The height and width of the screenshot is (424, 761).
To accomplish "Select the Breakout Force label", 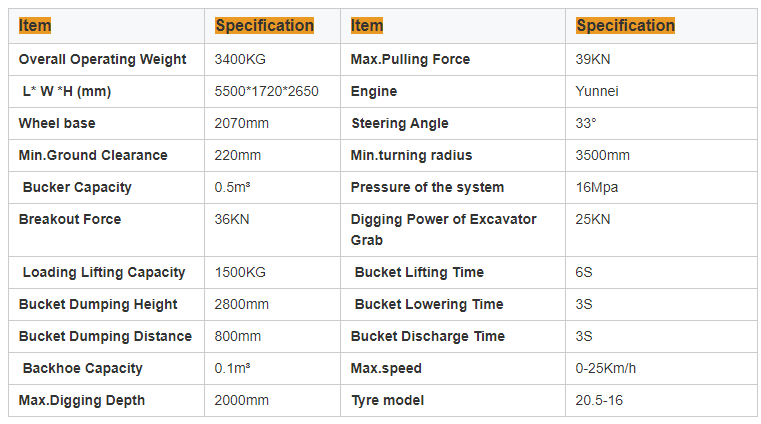I will click(70, 219).
